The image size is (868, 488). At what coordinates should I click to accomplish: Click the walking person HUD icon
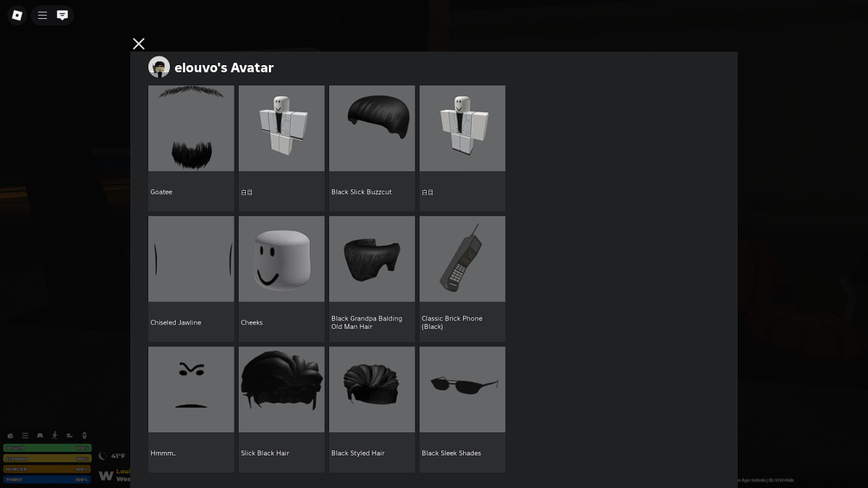[x=54, y=435]
